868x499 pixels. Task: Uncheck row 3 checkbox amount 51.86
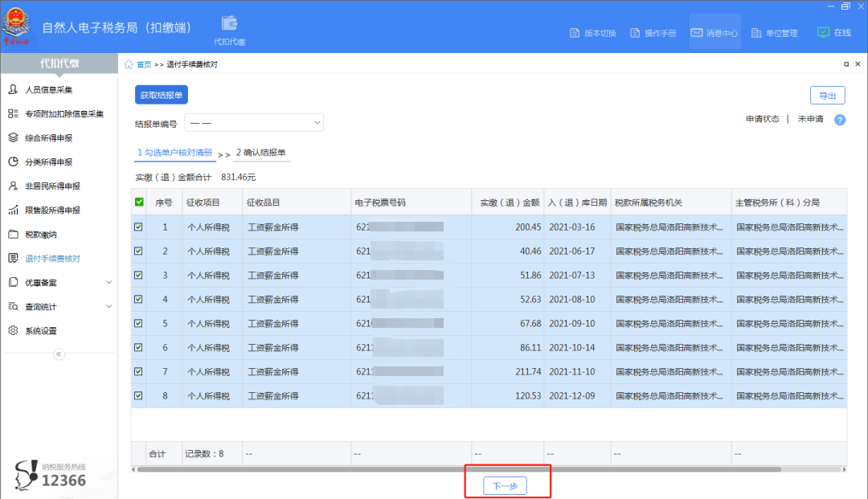138,275
